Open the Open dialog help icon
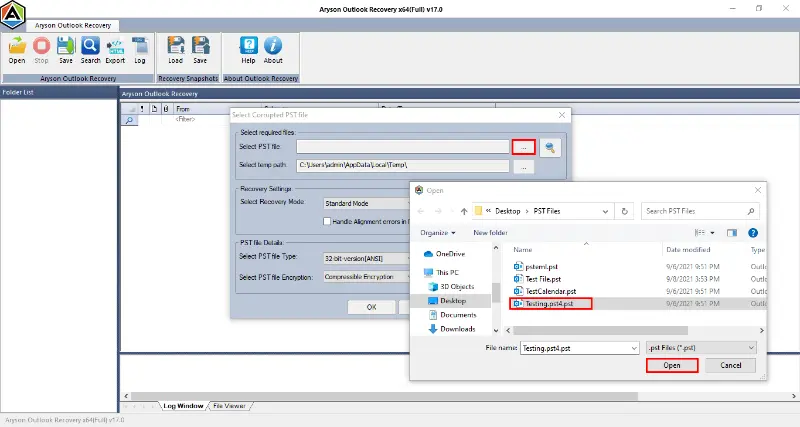The height and width of the screenshot is (427, 800). (x=753, y=233)
